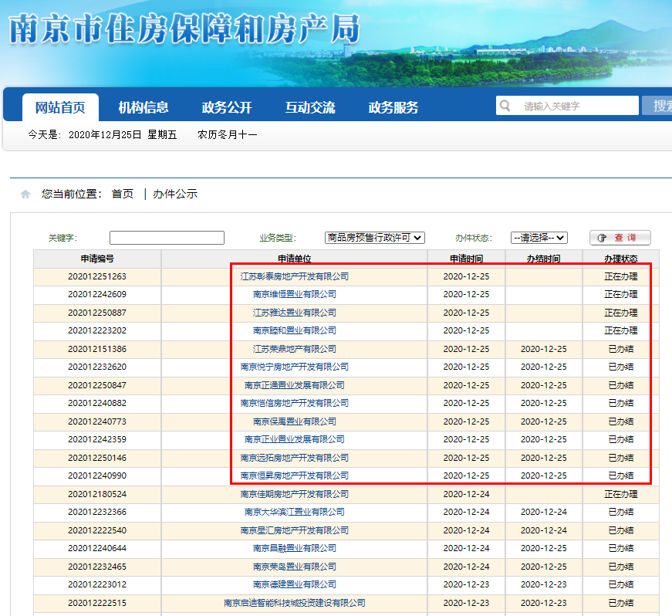Viewport: 672px width, 616px height.
Task: Open 南京昌融置业有限公司 entry
Action: tap(295, 548)
